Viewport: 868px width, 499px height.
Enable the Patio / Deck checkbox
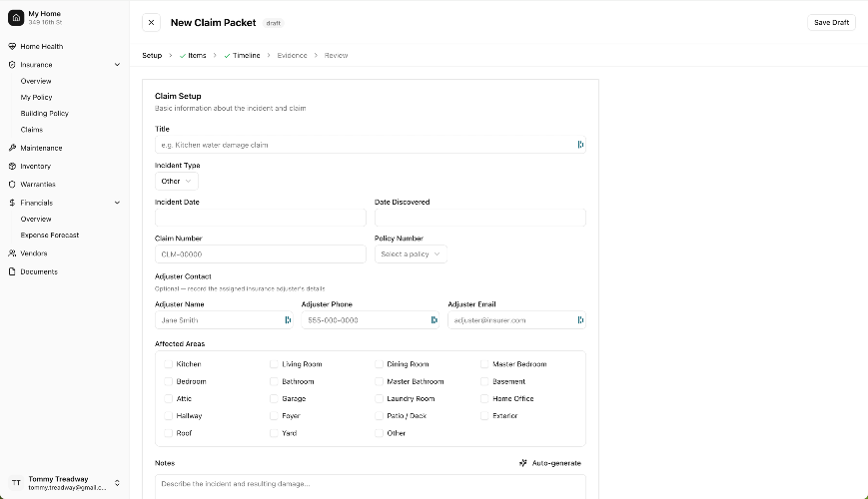click(x=380, y=416)
